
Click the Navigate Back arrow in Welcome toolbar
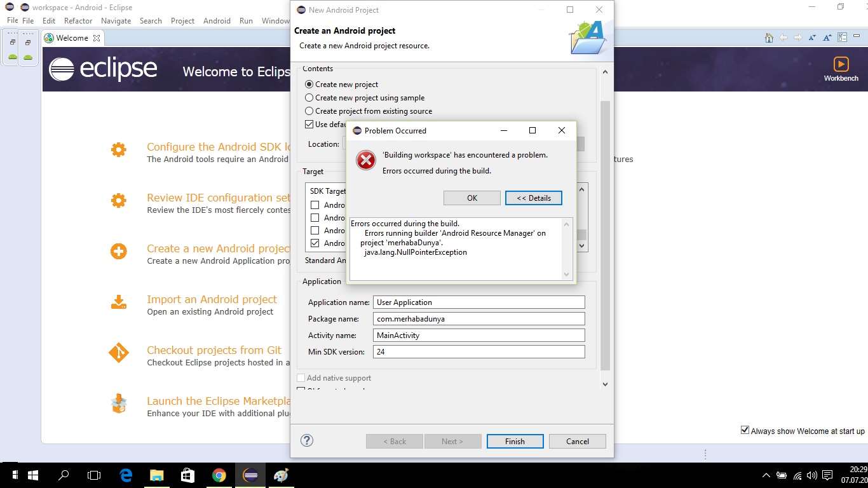coord(783,38)
